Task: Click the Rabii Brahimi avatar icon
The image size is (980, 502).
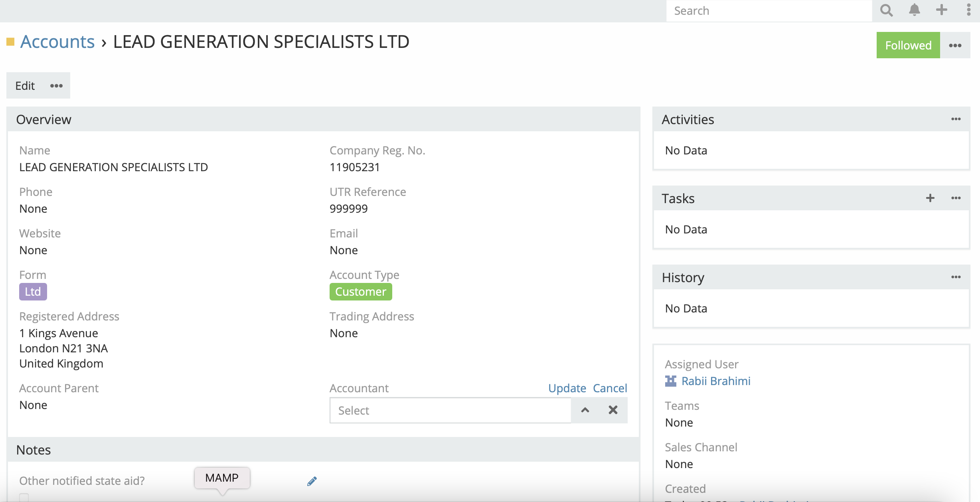Action: click(671, 381)
